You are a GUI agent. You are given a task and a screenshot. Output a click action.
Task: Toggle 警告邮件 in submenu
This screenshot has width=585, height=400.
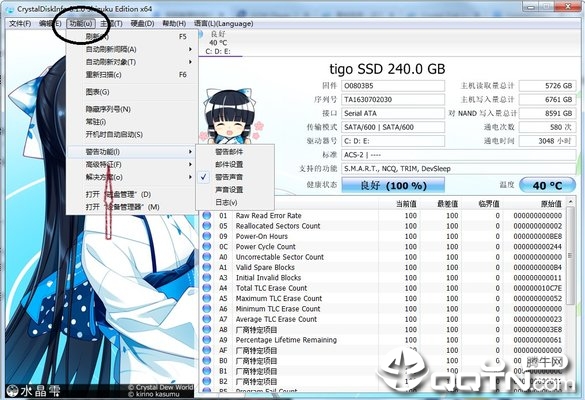click(235, 152)
